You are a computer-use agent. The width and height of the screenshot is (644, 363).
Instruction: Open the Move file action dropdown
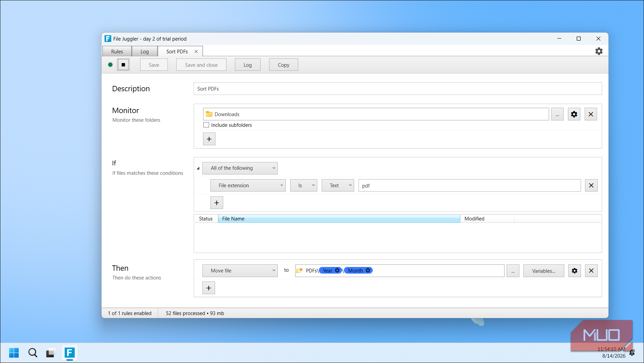pos(240,271)
